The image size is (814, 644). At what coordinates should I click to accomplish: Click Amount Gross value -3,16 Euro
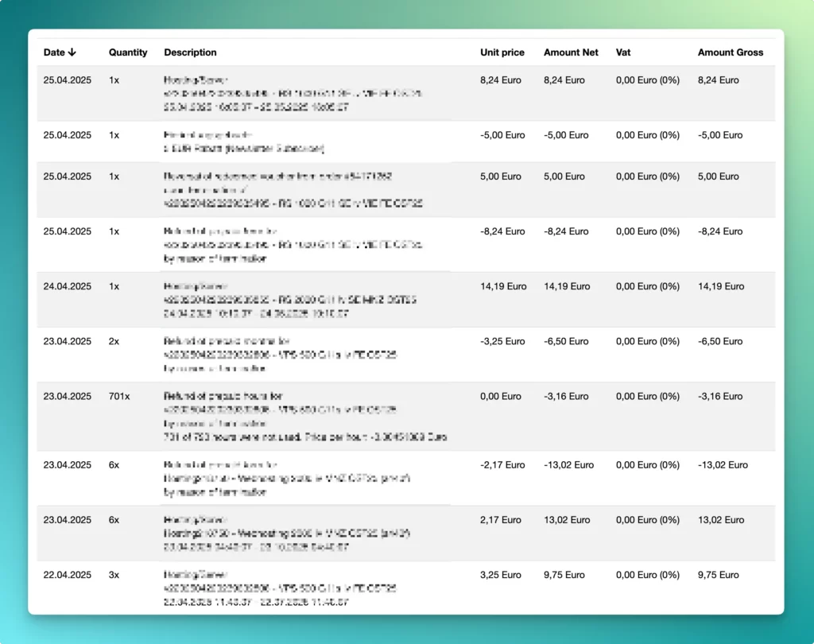tap(720, 396)
